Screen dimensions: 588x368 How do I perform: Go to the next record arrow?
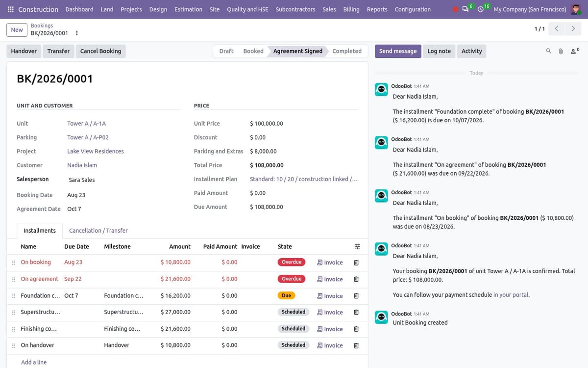pyautogui.click(x=573, y=28)
